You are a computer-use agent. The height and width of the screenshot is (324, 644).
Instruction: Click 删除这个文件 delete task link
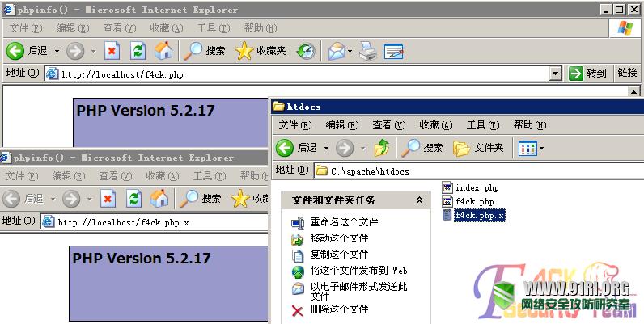(x=339, y=309)
